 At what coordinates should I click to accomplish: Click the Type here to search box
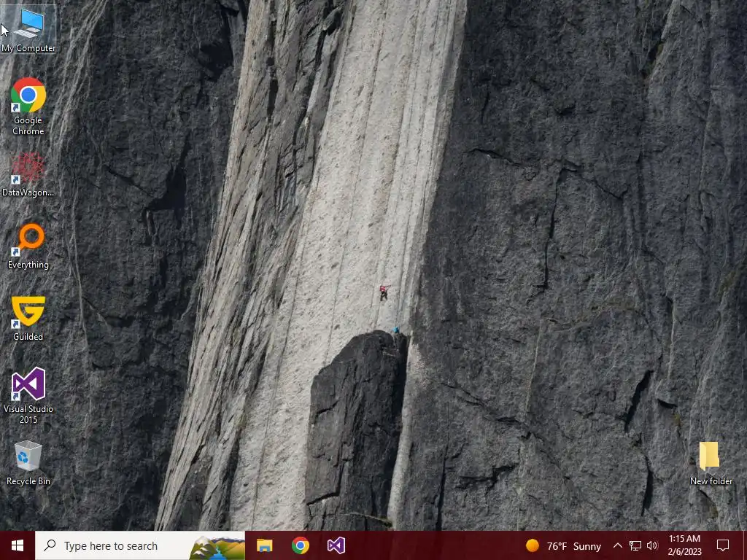(x=140, y=545)
